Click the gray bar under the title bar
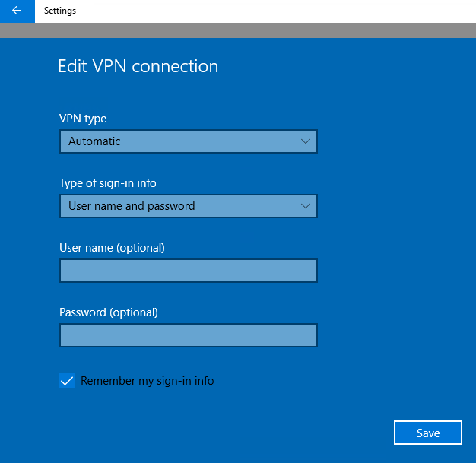This screenshot has height=463, width=476. coord(238,30)
